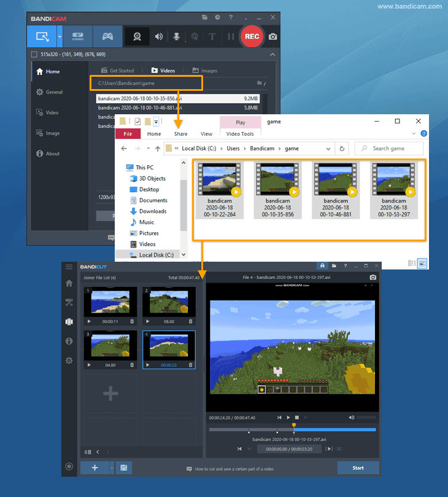Select Downloads in Explorer navigation pane

pos(148,211)
